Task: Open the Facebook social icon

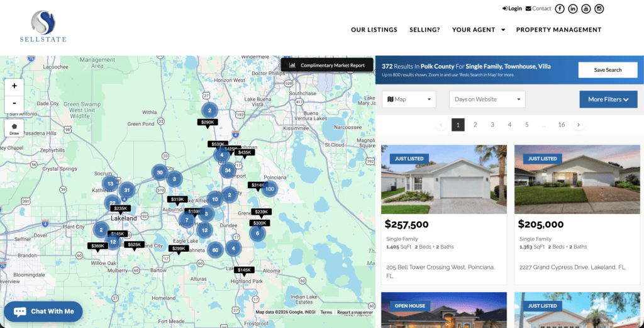Action: (x=559, y=9)
